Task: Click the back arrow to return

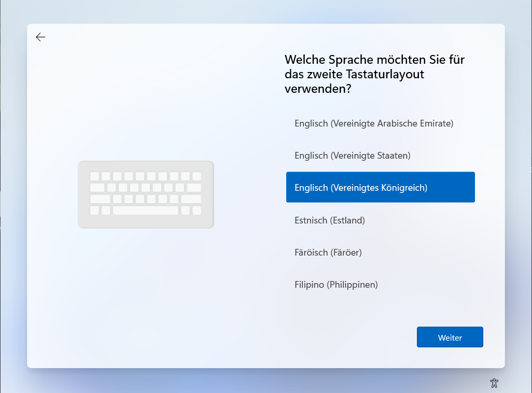Action: (40, 37)
